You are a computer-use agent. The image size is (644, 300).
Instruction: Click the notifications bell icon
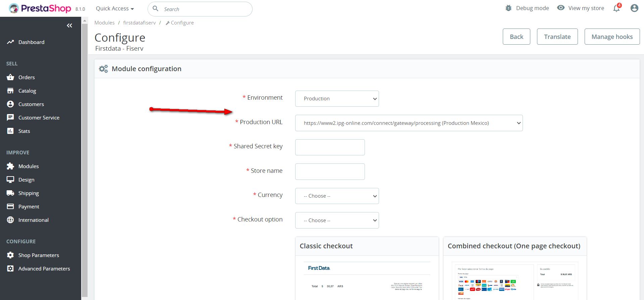pos(616,8)
